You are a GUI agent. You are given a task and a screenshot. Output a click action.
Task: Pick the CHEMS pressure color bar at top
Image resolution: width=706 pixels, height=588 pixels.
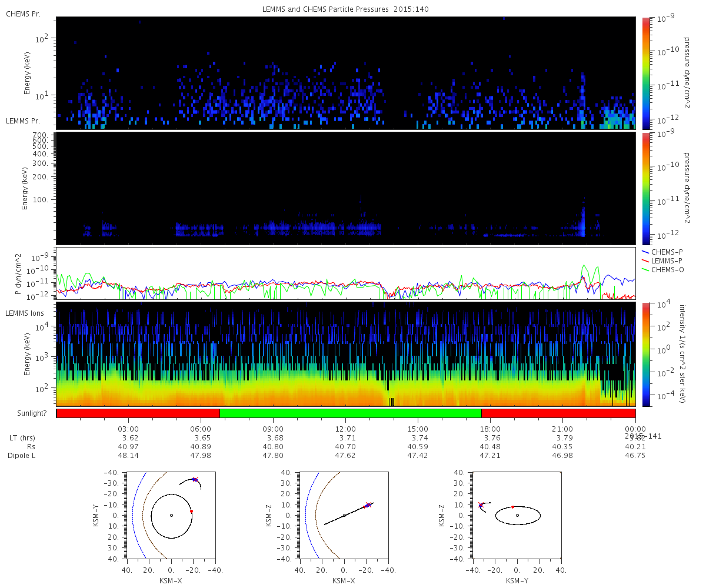click(x=645, y=73)
